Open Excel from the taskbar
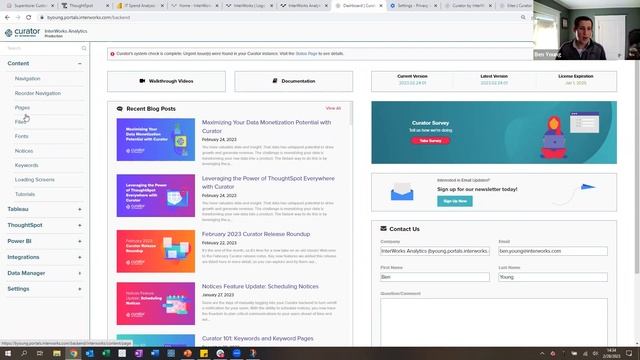 pos(106,353)
